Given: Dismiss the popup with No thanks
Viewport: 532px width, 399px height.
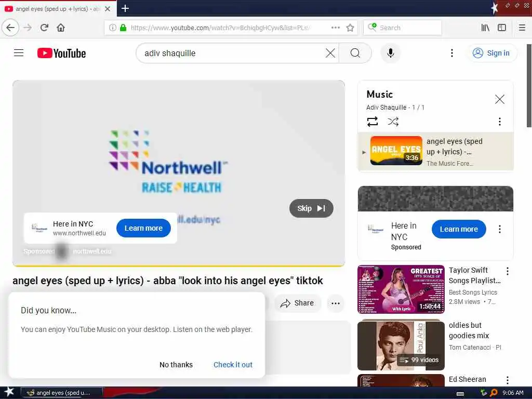Looking at the screenshot, I should [x=176, y=364].
